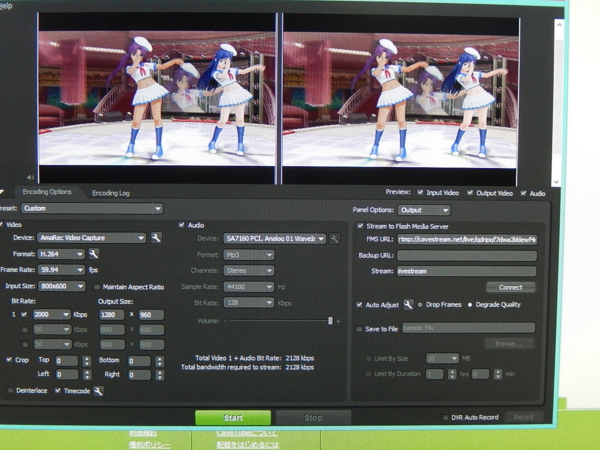Image resolution: width=600 pixels, height=450 pixels.
Task: Click Crop Bottom stepper arrows
Action: coord(160,361)
